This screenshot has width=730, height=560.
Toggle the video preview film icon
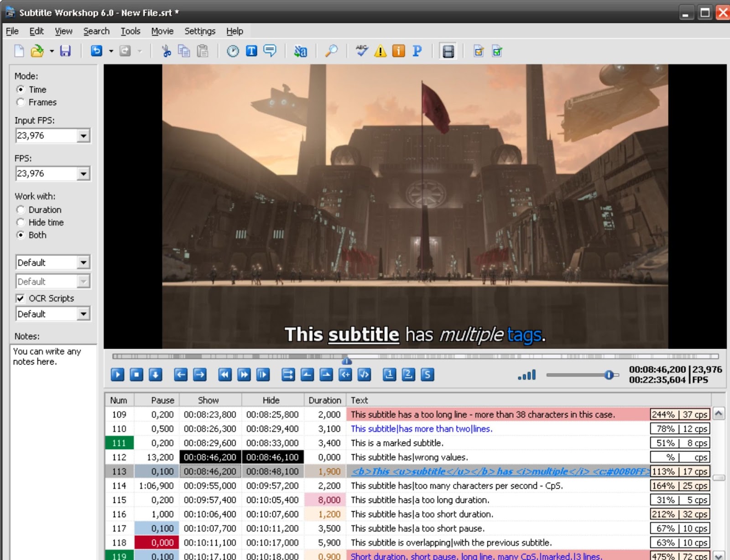click(x=448, y=51)
